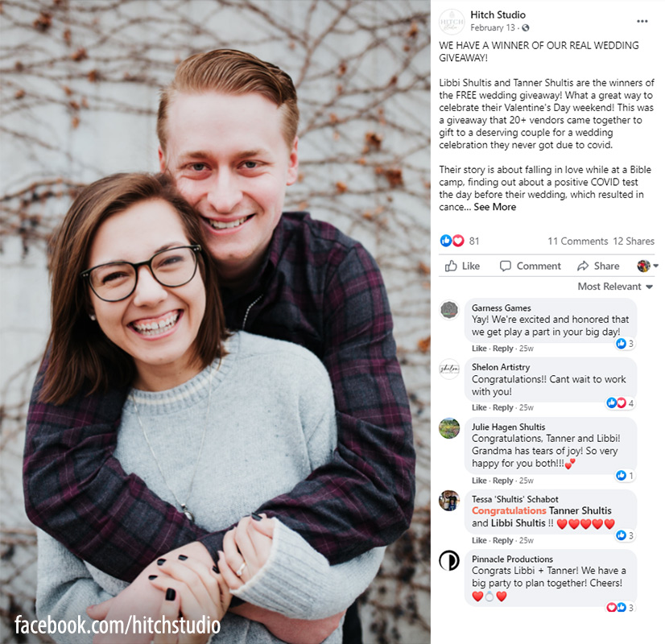
Task: Reply to Shelon Artistry's comment
Action: (x=503, y=407)
